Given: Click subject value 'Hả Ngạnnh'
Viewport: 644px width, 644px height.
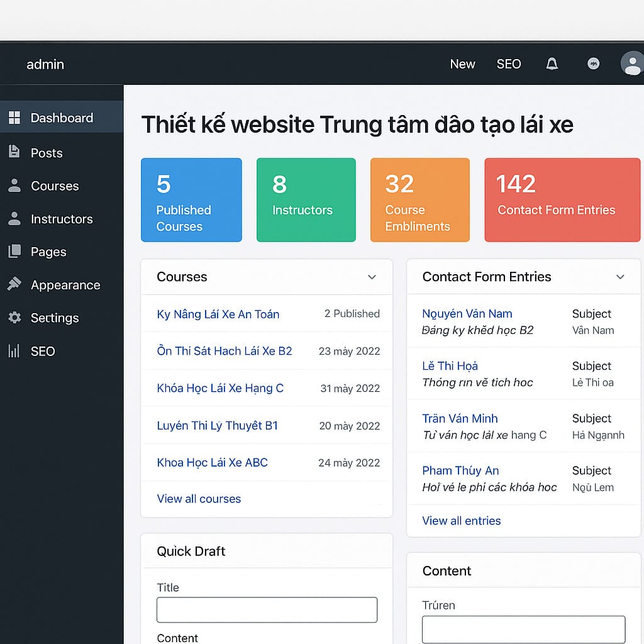Looking at the screenshot, I should [x=599, y=435].
